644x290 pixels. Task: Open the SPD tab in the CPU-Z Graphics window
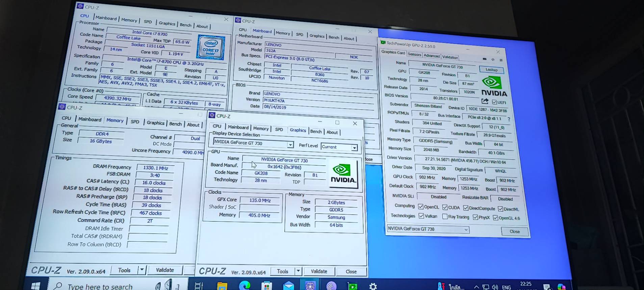point(279,129)
